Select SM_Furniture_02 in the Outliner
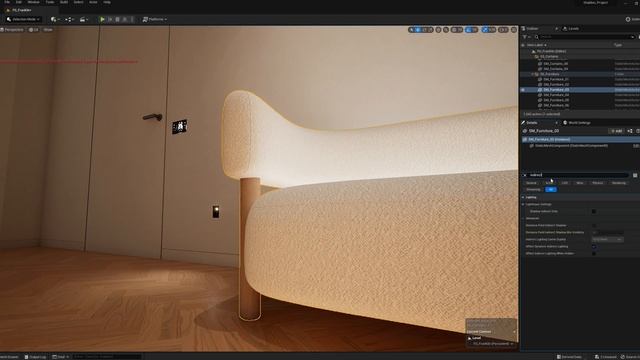Image resolution: width=640 pixels, height=360 pixels. pos(556,84)
